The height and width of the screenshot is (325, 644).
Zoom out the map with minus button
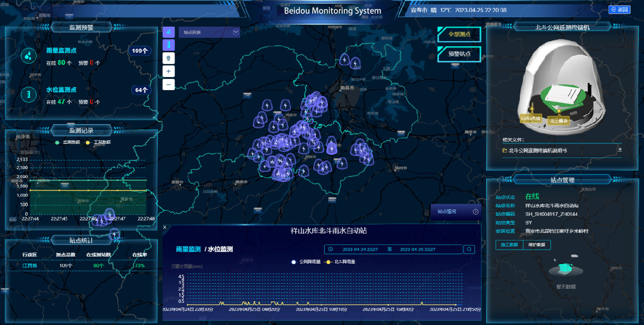tap(168, 84)
